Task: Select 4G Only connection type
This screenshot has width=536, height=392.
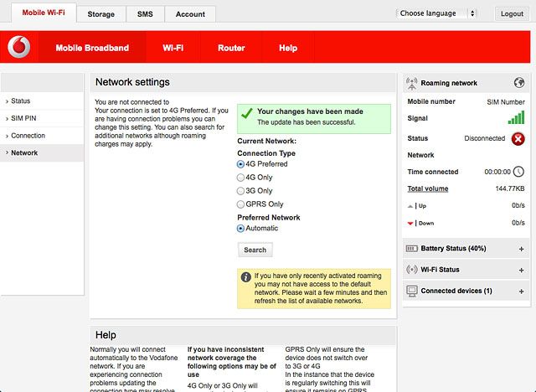Action: 240,178
